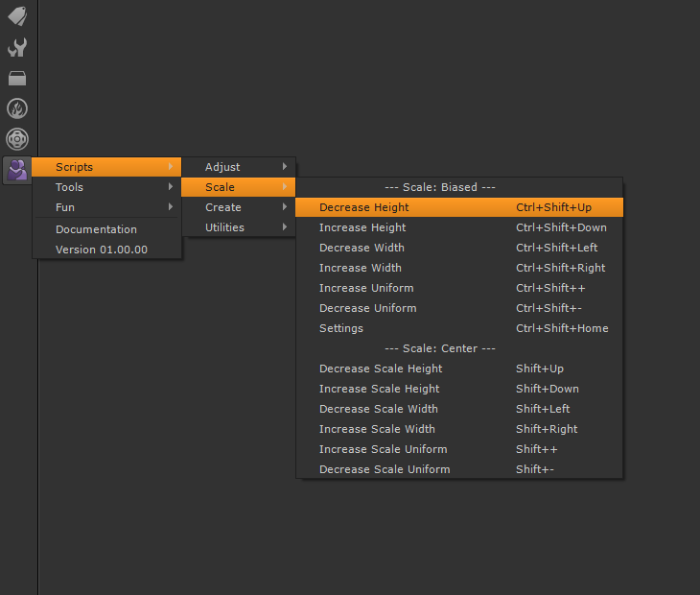Click the Ctrl+Shift+Down shortcut text
The width and height of the screenshot is (700, 595).
561,227
